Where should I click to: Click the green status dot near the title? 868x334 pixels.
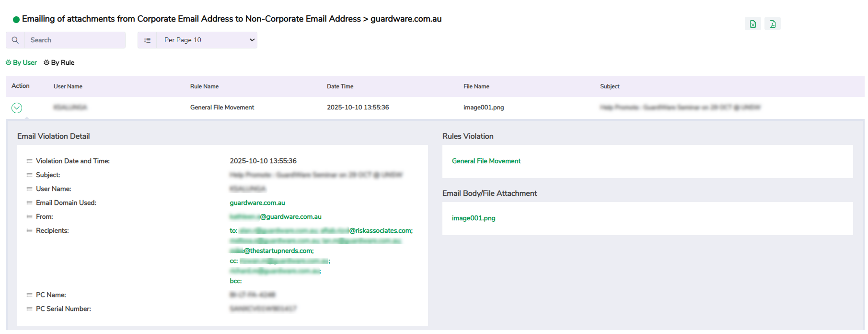17,19
